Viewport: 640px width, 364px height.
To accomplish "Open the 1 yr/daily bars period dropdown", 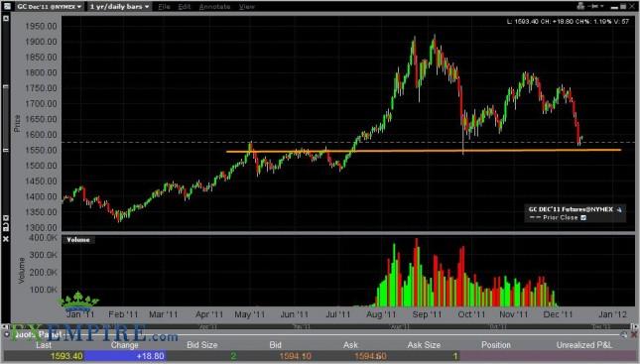I will click(120, 7).
